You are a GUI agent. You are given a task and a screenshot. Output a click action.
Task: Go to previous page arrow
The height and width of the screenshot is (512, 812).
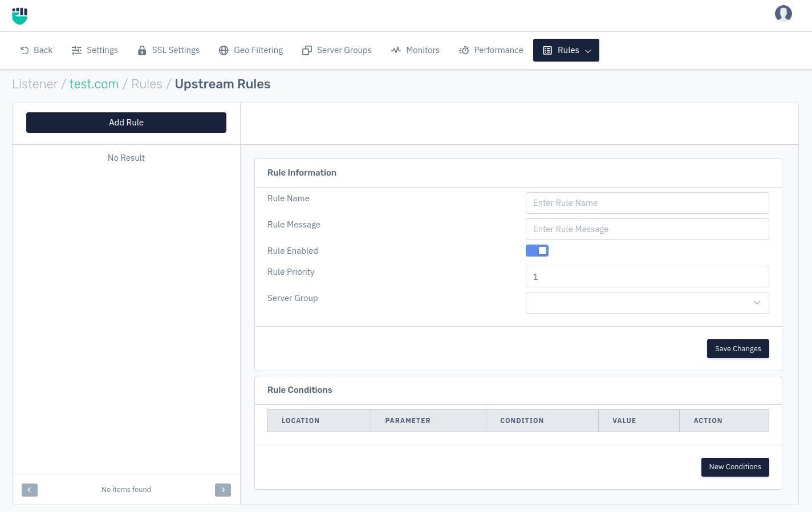pos(30,490)
